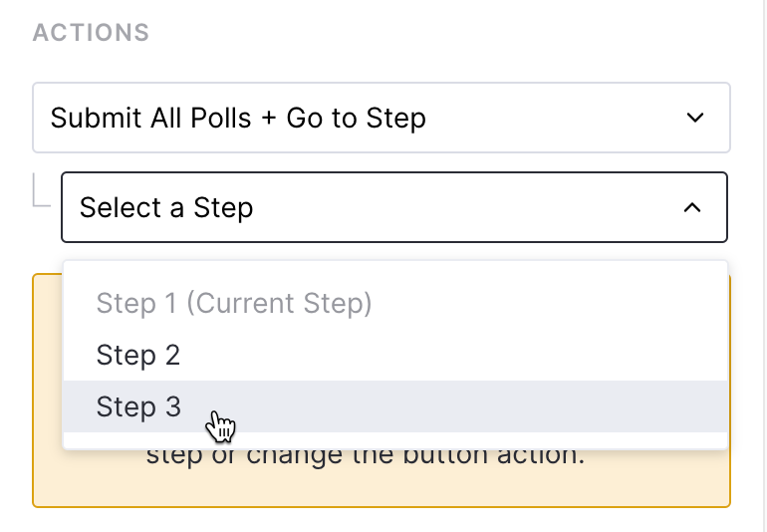Click the greyed Step 1 (Current Step) option

pos(234,303)
